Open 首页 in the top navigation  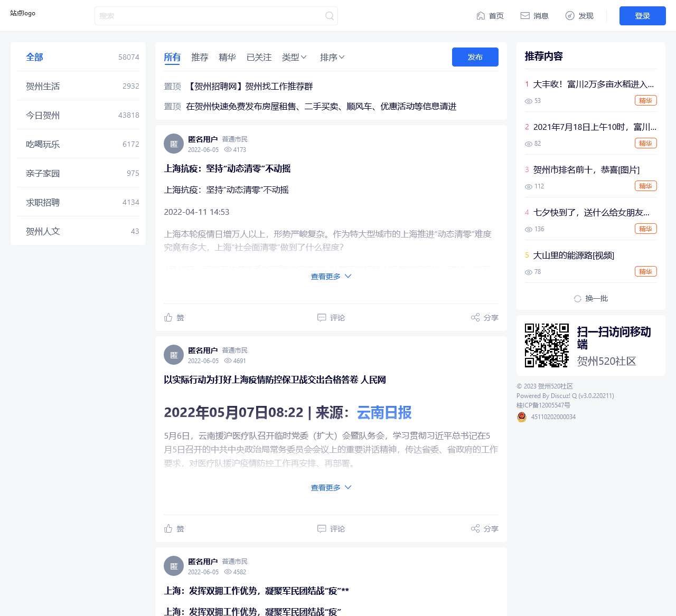click(x=490, y=16)
